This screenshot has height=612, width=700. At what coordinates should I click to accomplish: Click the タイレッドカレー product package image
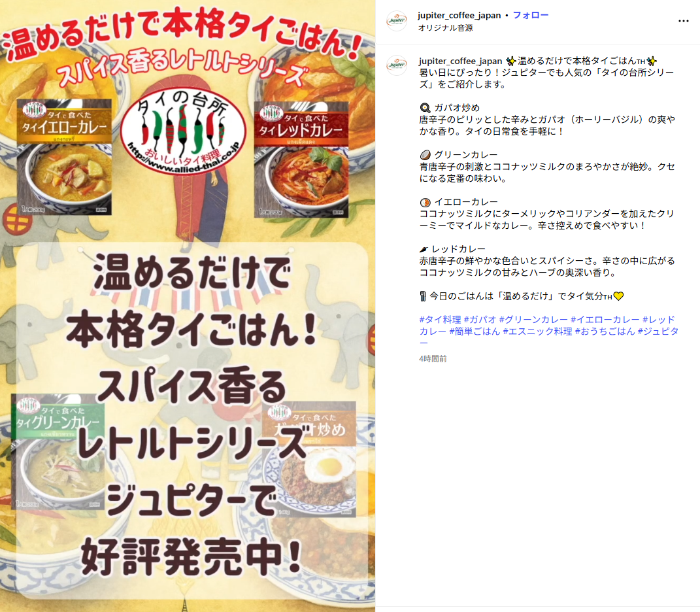point(301,160)
